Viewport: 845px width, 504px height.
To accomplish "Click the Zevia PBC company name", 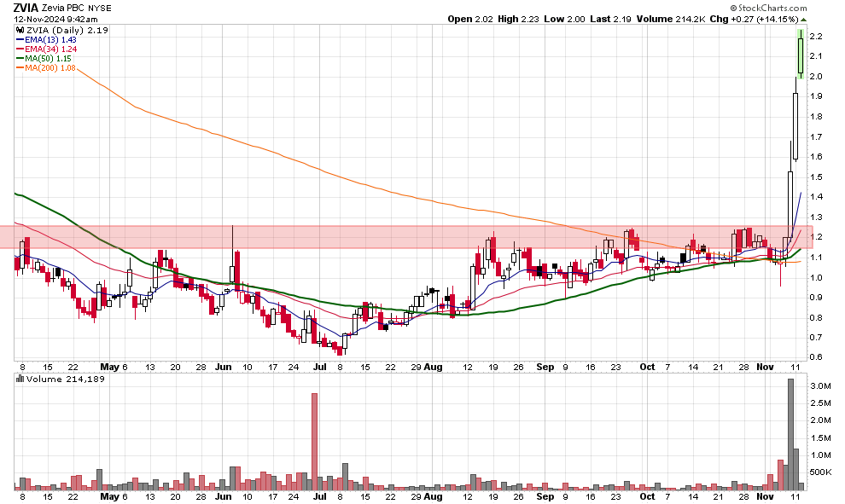I will [67, 8].
